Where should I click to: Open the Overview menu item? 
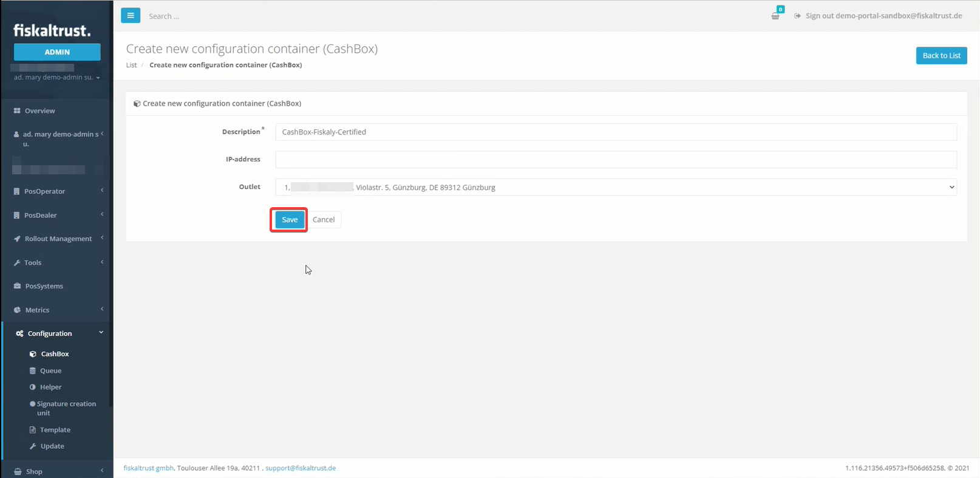coord(39,111)
